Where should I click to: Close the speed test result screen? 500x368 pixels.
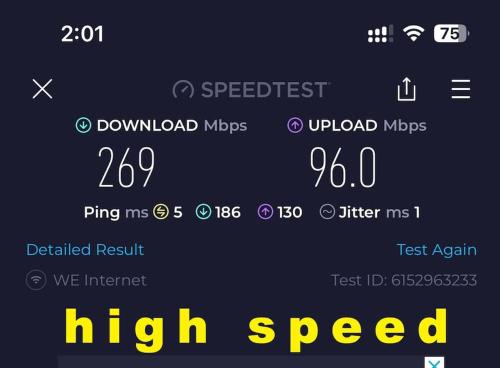pos(42,89)
